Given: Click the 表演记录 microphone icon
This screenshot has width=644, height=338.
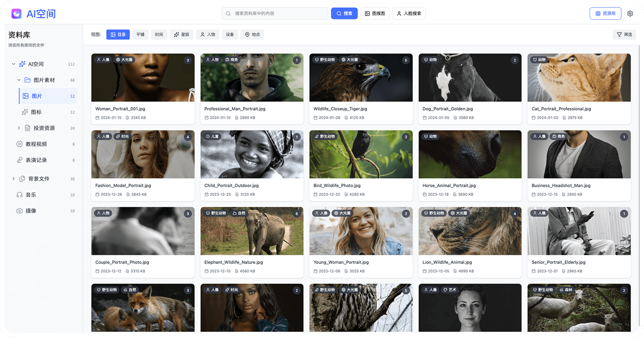Looking at the screenshot, I should (20, 160).
